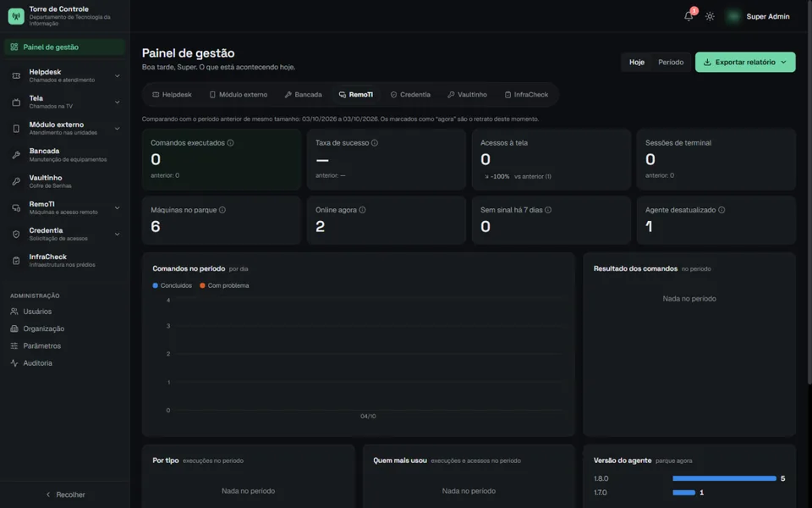This screenshot has width=812, height=508.
Task: Show info for Máquinas no parque
Action: coord(222,210)
